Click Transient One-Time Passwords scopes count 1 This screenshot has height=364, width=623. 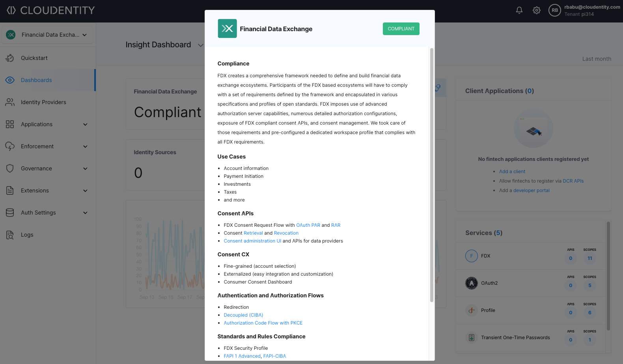590,340
